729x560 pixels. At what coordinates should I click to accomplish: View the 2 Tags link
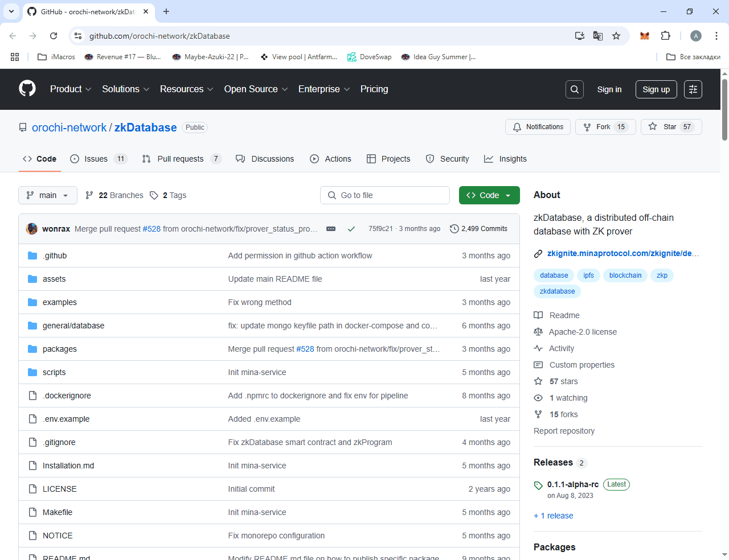pos(169,195)
